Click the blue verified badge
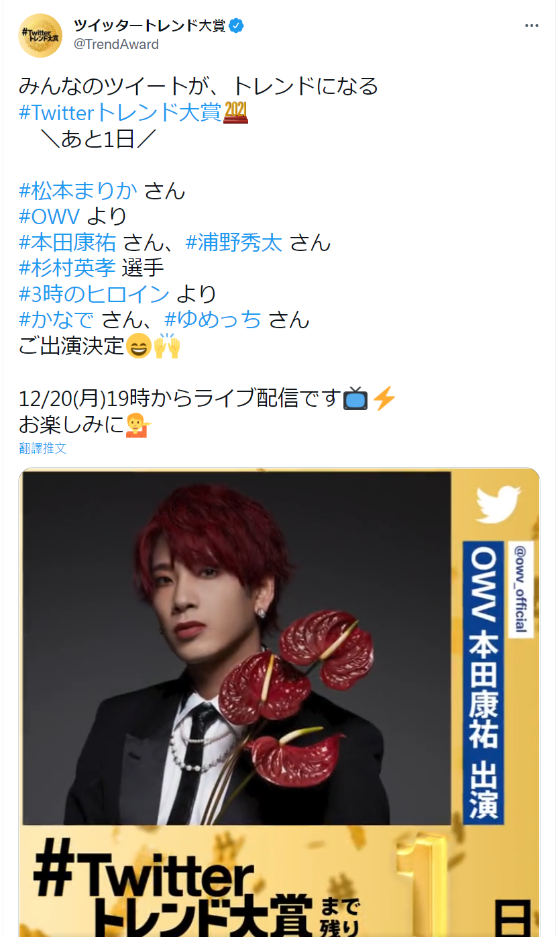 tap(237, 26)
